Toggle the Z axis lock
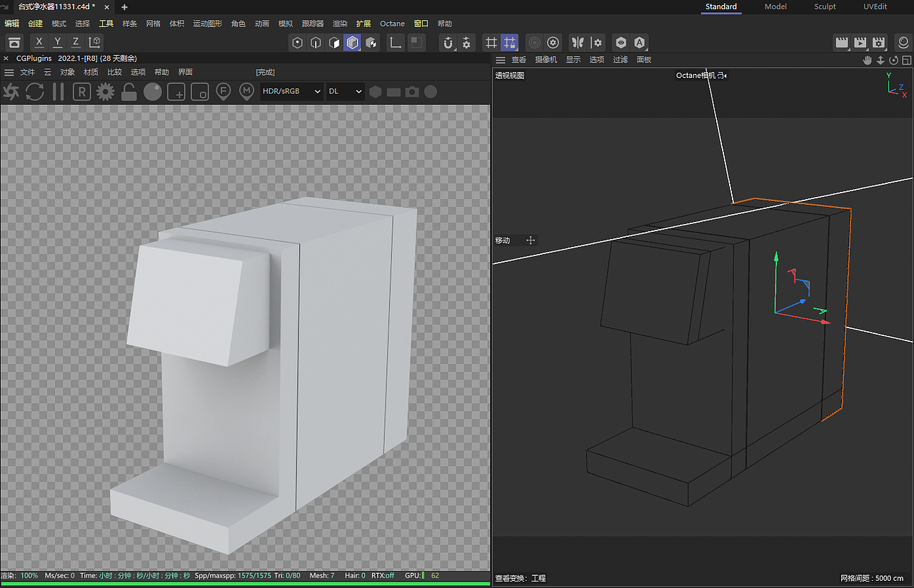914x588 pixels. pos(76,43)
